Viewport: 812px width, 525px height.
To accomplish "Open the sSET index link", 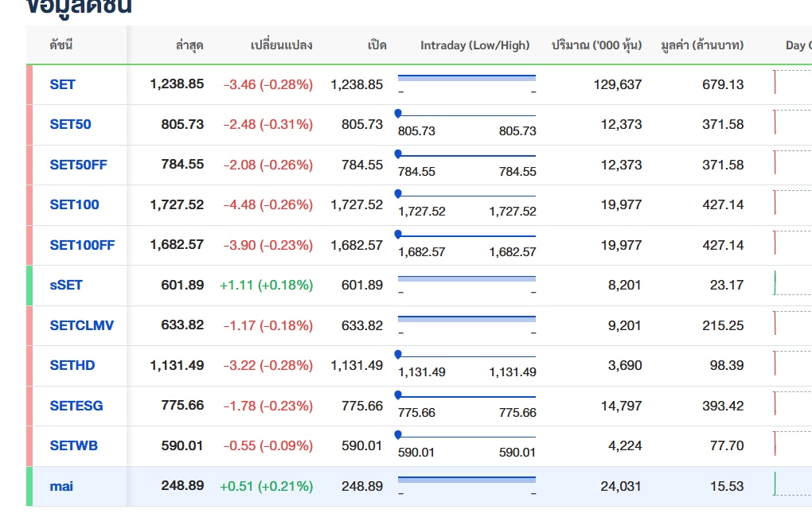I will tap(66, 285).
